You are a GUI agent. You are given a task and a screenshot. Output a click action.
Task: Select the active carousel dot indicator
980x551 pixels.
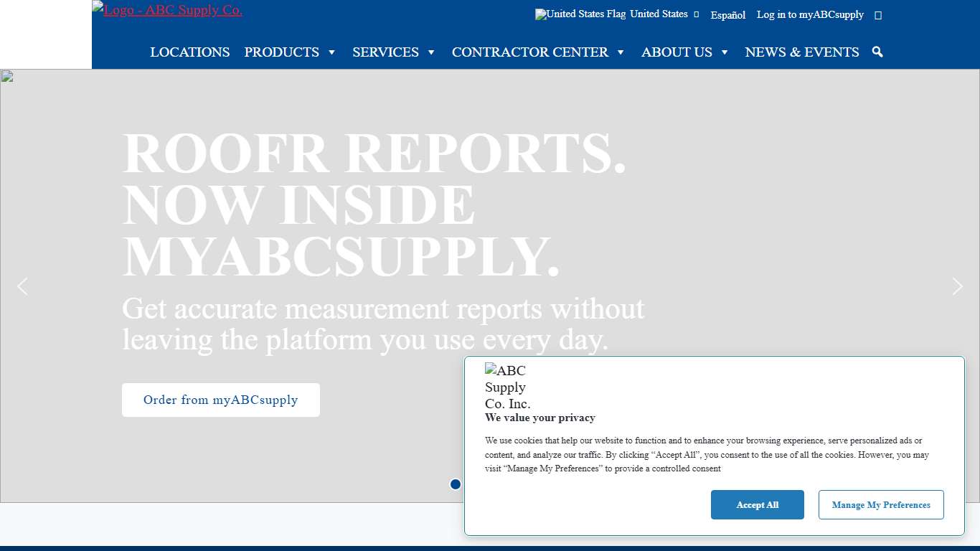click(x=456, y=484)
